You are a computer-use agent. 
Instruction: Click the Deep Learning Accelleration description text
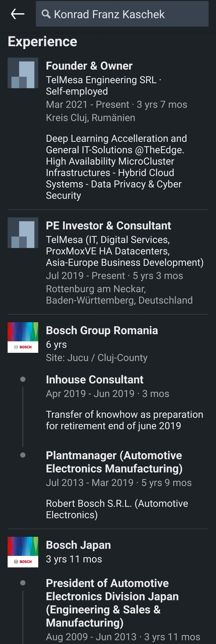116,167
